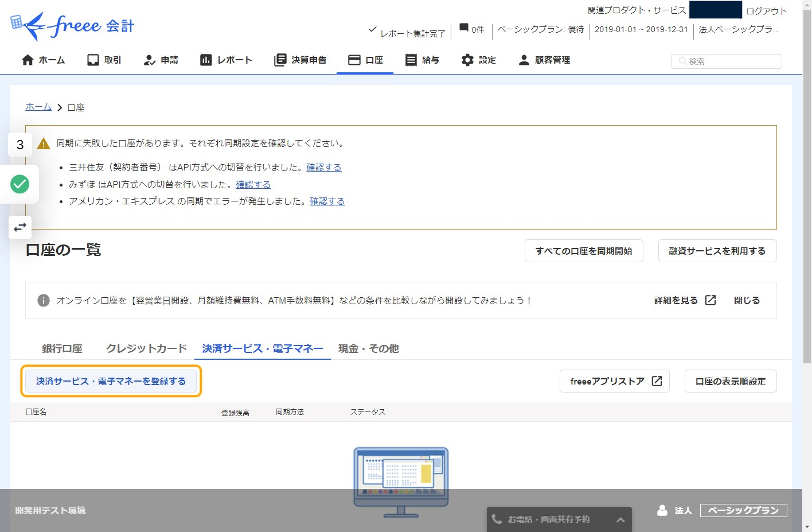Open the 顧客管理 navigation menu
812x532 pixels.
[x=544, y=60]
